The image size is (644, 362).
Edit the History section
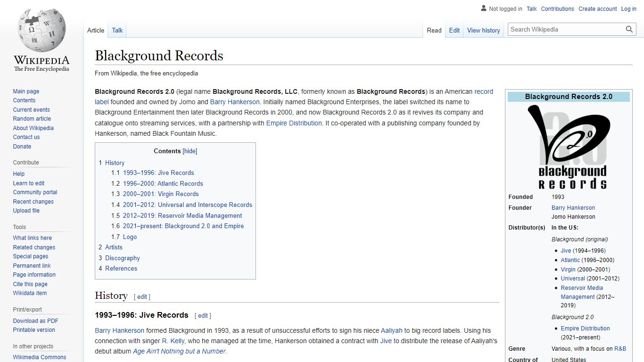[x=142, y=297]
